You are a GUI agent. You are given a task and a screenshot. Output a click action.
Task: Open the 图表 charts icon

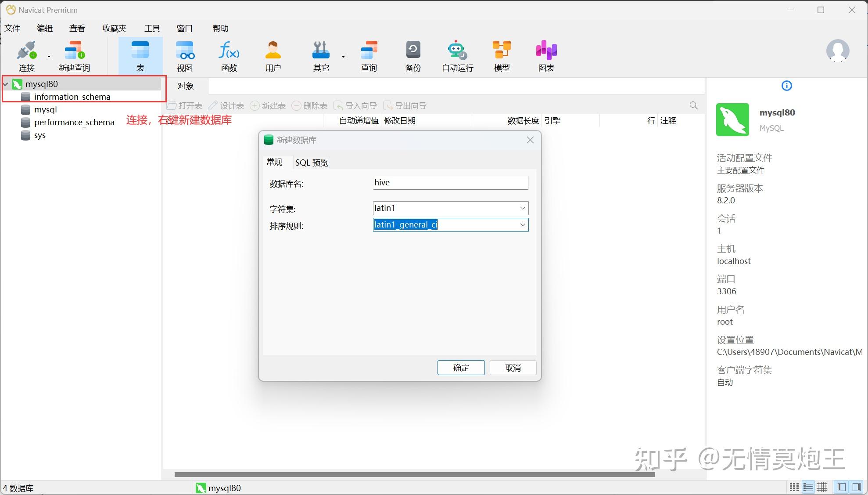545,55
